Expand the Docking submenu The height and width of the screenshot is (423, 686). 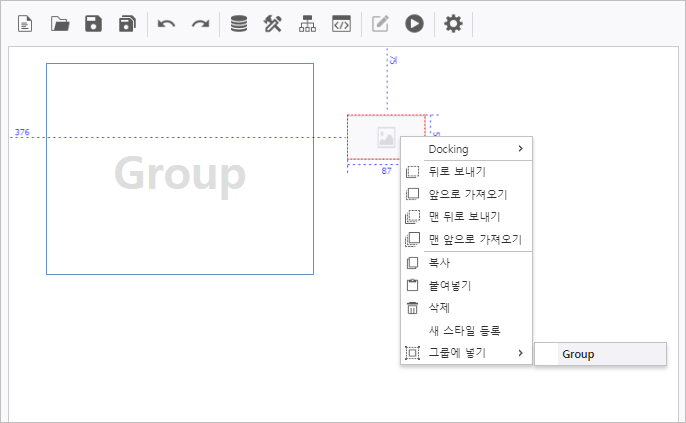(x=466, y=149)
